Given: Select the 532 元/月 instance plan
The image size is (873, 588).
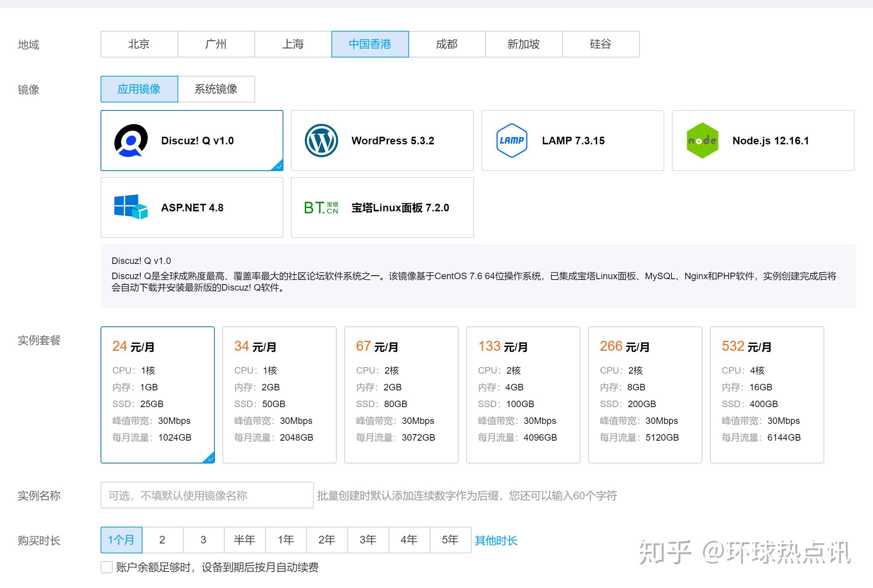Looking at the screenshot, I should [767, 395].
